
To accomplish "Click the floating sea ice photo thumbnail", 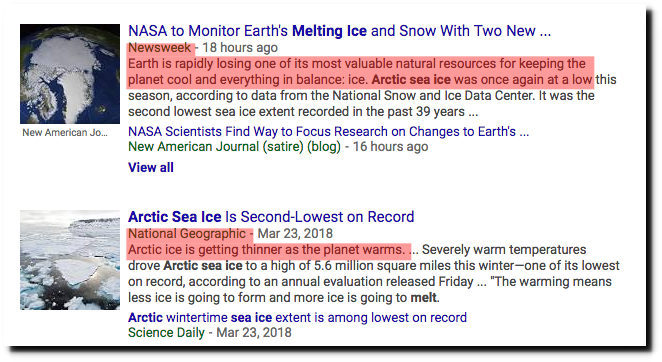I will click(70, 260).
